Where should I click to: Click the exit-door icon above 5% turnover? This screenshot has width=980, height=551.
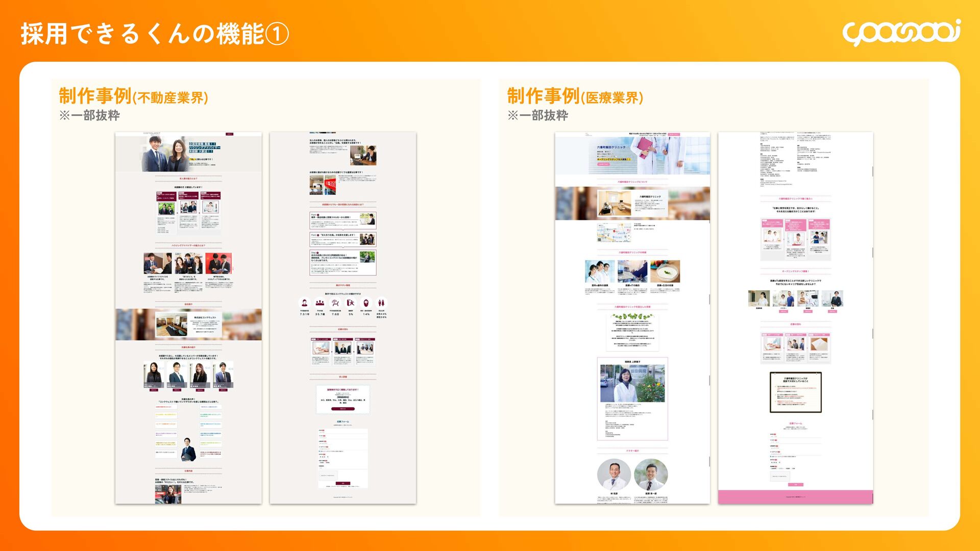351,303
